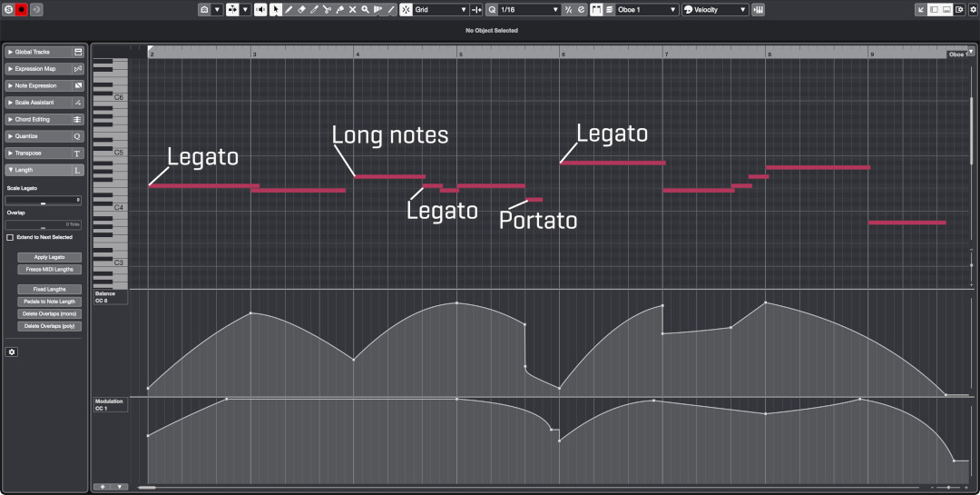Toggle Iterative Quantize button
This screenshot has height=495, width=980.
[x=568, y=10]
